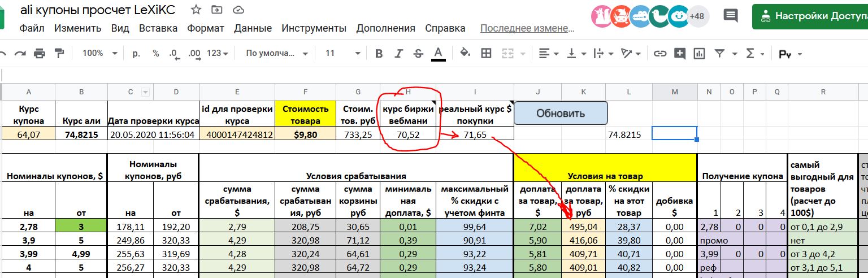868x278 pixels.
Task: Open the Файл menu
Action: click(32, 28)
